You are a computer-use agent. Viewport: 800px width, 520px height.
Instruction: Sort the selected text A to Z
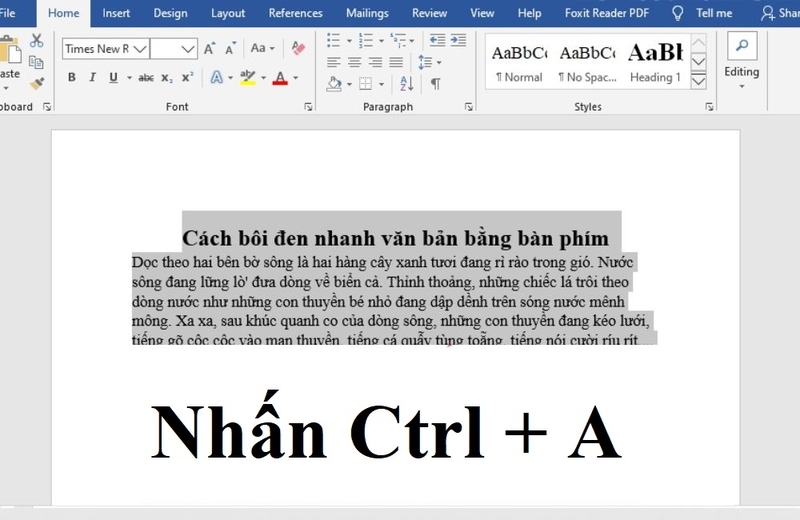click(x=407, y=84)
